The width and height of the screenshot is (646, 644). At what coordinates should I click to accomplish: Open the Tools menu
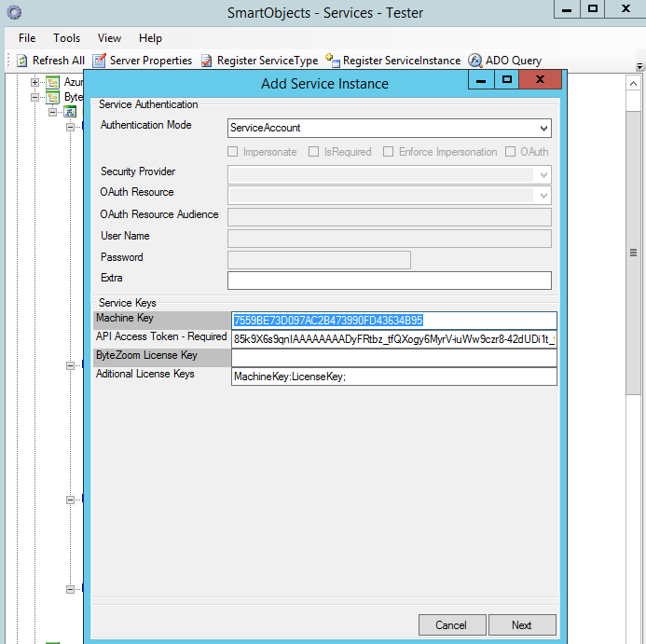66,38
